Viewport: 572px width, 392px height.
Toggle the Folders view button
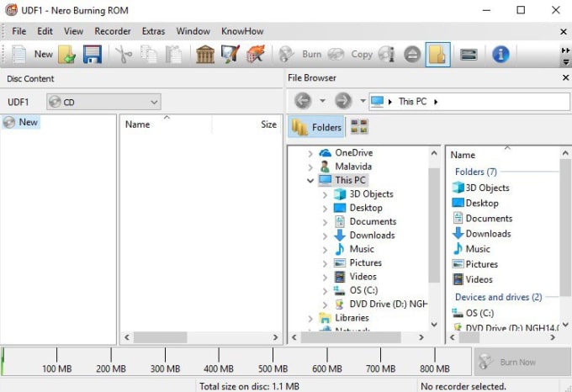point(316,127)
